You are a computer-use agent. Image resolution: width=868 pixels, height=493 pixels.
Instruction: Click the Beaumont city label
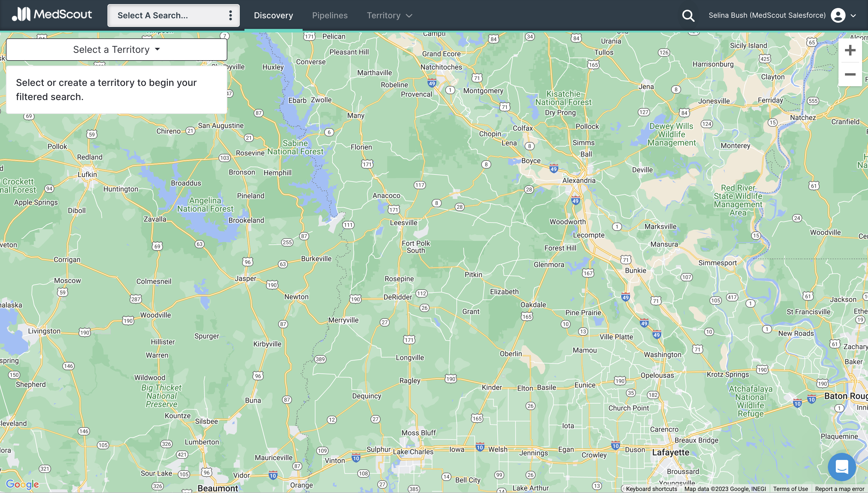coord(218,488)
